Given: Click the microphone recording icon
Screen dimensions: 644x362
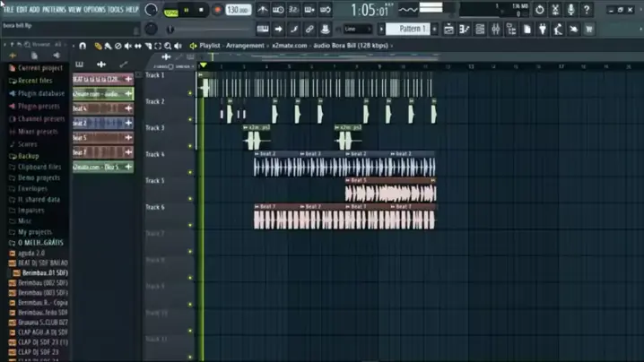Looking at the screenshot, I should coord(572,10).
